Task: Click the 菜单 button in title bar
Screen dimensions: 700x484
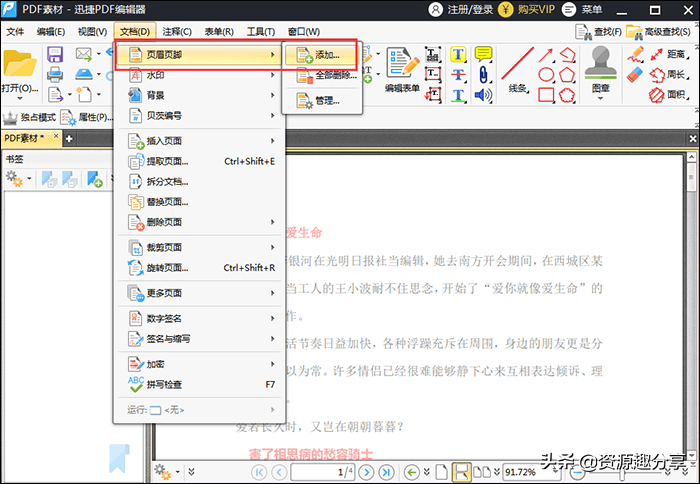Action: point(582,9)
